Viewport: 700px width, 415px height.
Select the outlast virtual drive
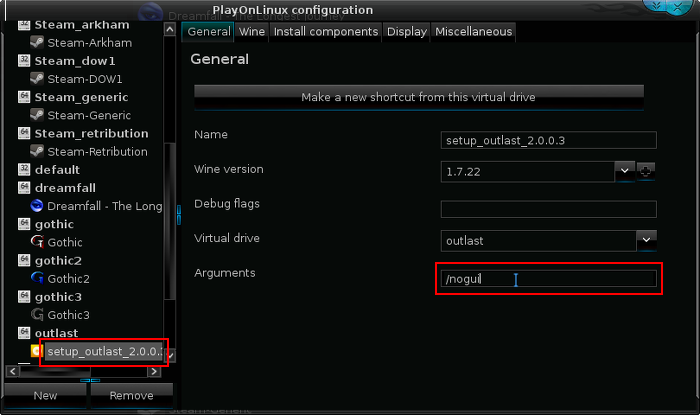(x=56, y=333)
